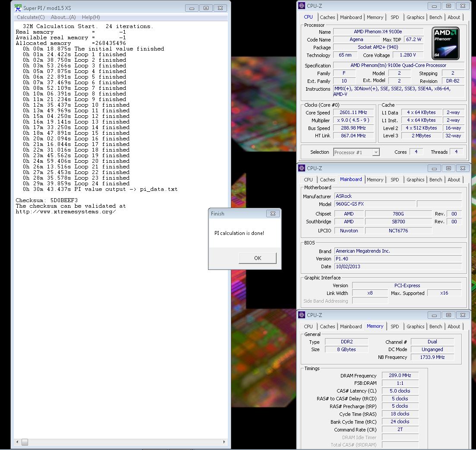Open the Help(H) menu in Super PI

click(x=91, y=17)
